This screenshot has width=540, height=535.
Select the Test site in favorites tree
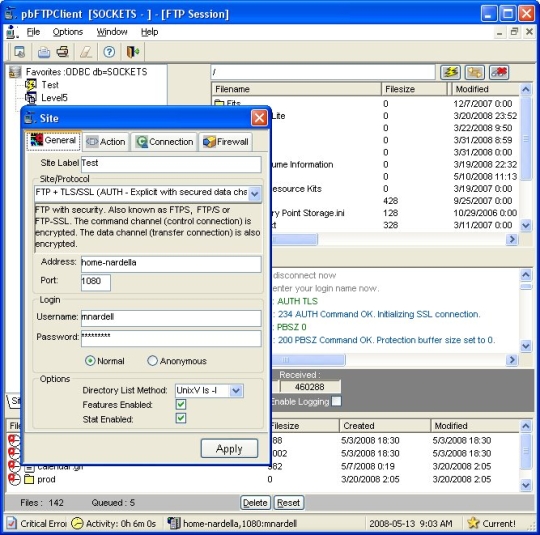(50, 85)
